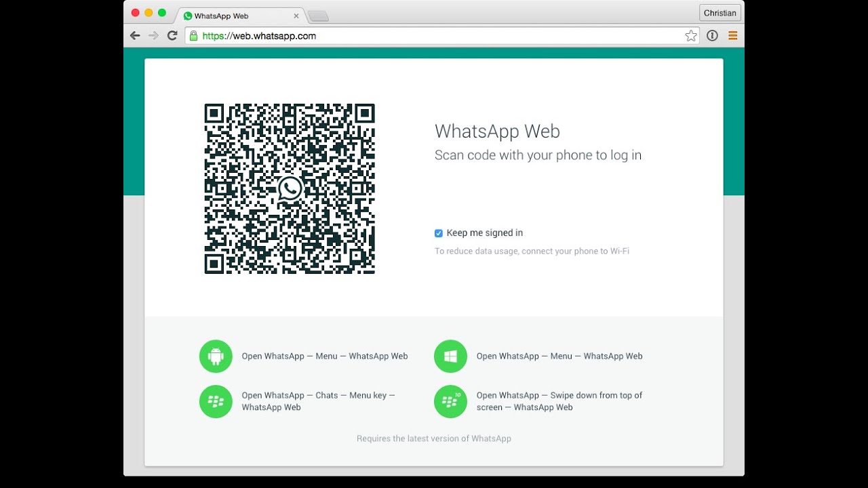Viewport: 868px width, 488px height.
Task: Click the browser forward arrow
Action: [x=153, y=36]
